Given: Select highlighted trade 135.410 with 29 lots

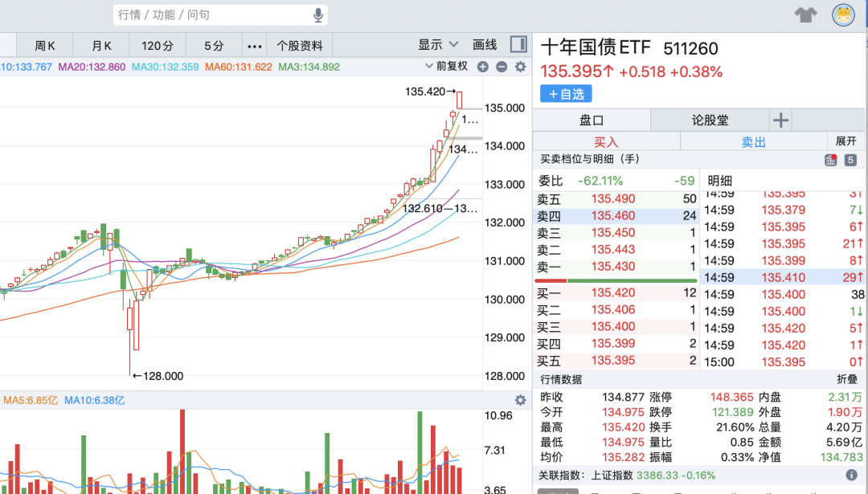Looking at the screenshot, I should tap(784, 277).
